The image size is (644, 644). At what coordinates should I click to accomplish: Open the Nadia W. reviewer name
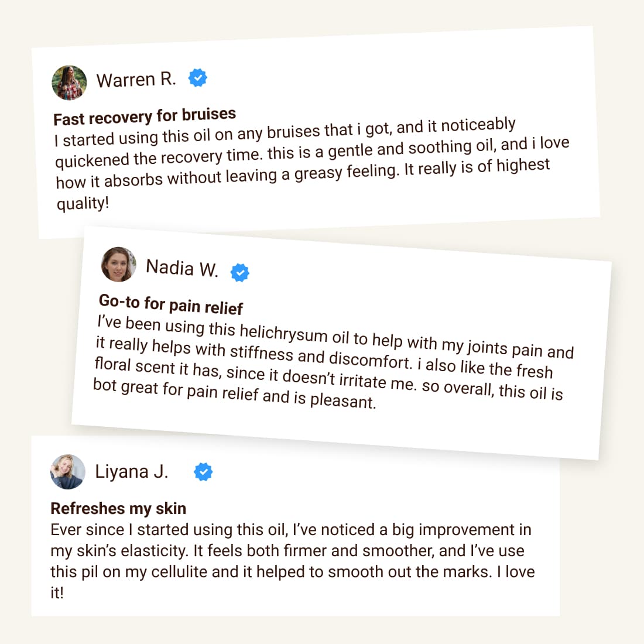click(x=181, y=268)
